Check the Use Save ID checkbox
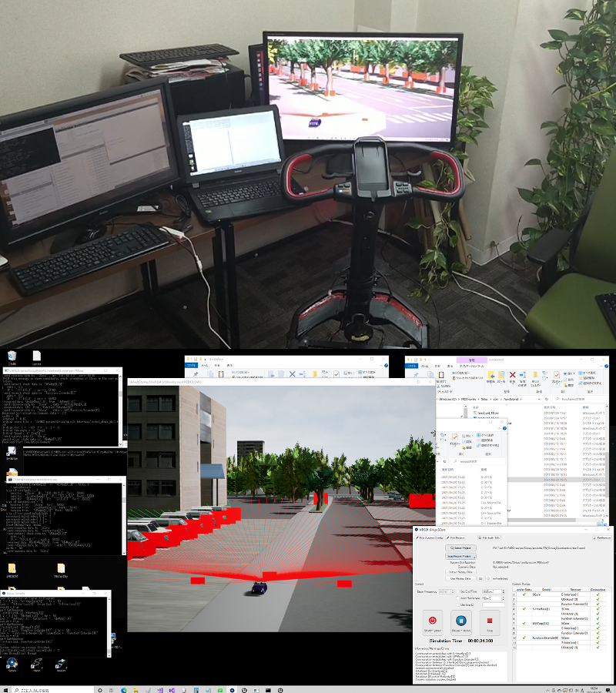This screenshot has height=693, width=616. tap(460, 605)
